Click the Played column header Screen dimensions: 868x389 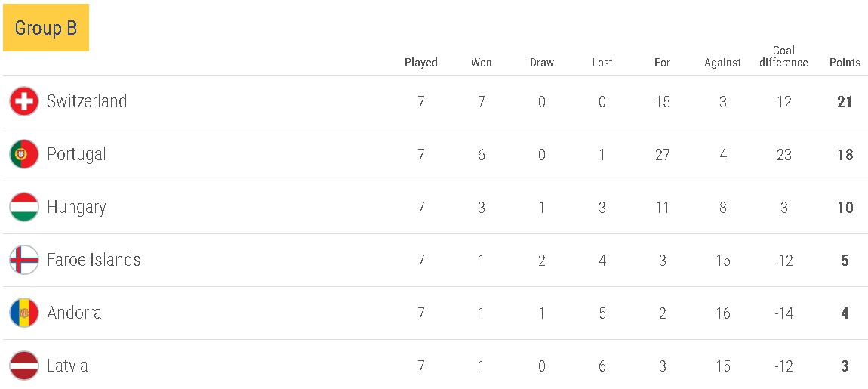pos(421,63)
